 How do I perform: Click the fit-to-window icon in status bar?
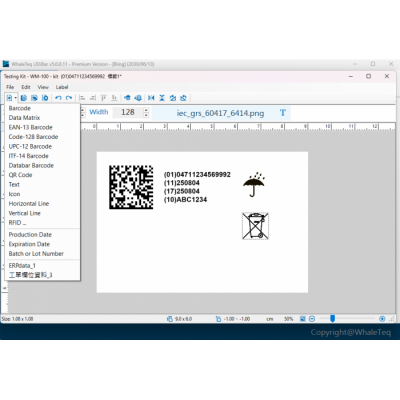(303, 319)
